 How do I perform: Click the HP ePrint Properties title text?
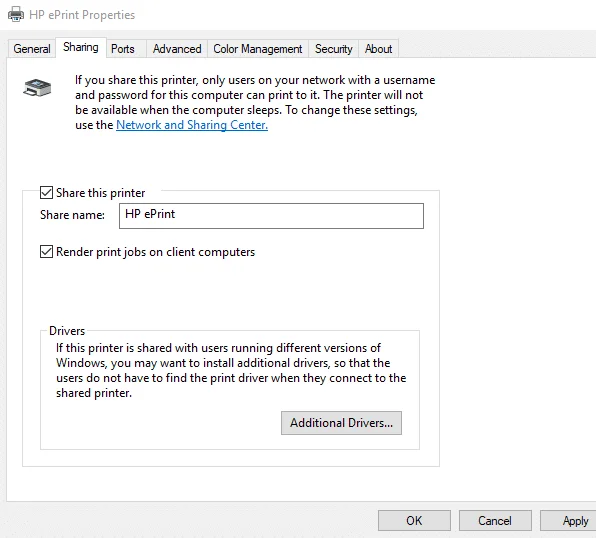tap(82, 15)
